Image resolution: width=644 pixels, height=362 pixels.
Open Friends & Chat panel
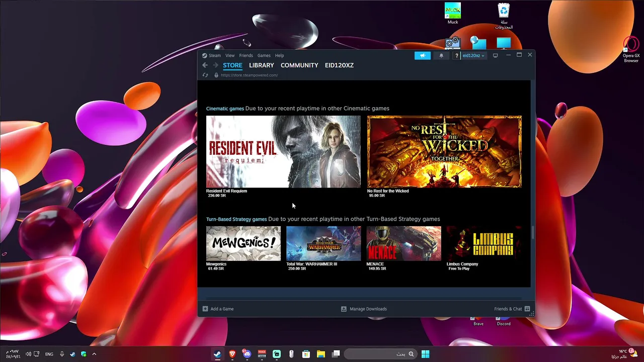click(512, 309)
